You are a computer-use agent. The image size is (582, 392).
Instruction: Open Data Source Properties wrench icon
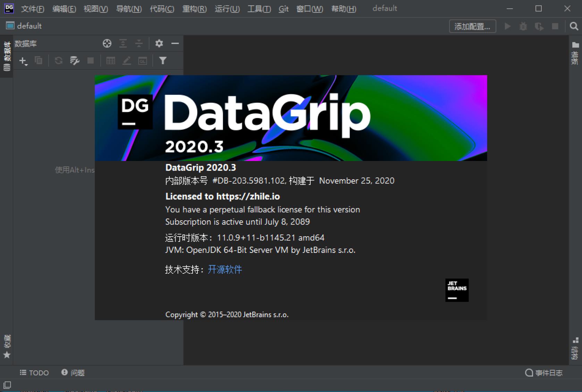[x=75, y=61]
